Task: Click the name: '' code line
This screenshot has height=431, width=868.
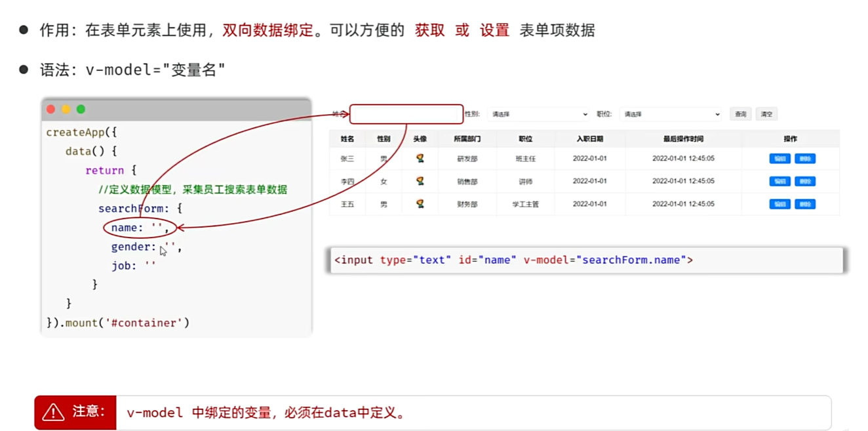Action: tap(140, 228)
